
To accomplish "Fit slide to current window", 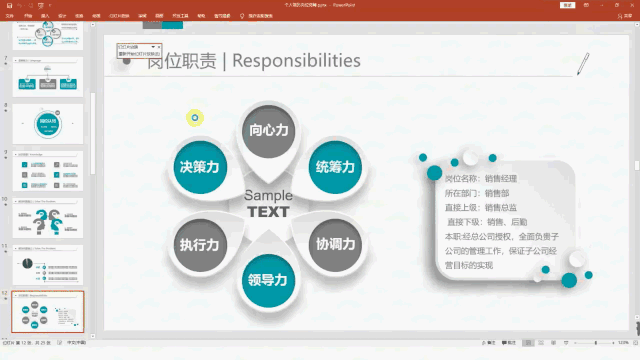I will (x=635, y=343).
